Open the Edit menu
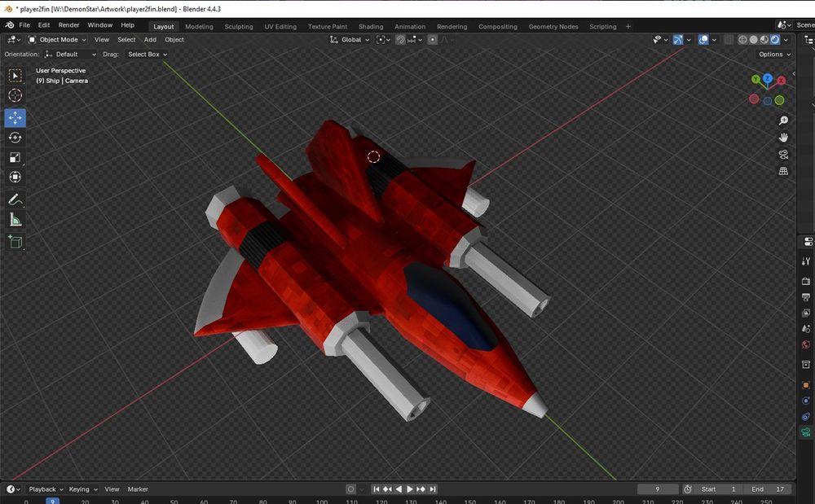Image resolution: width=815 pixels, height=504 pixels. point(44,25)
